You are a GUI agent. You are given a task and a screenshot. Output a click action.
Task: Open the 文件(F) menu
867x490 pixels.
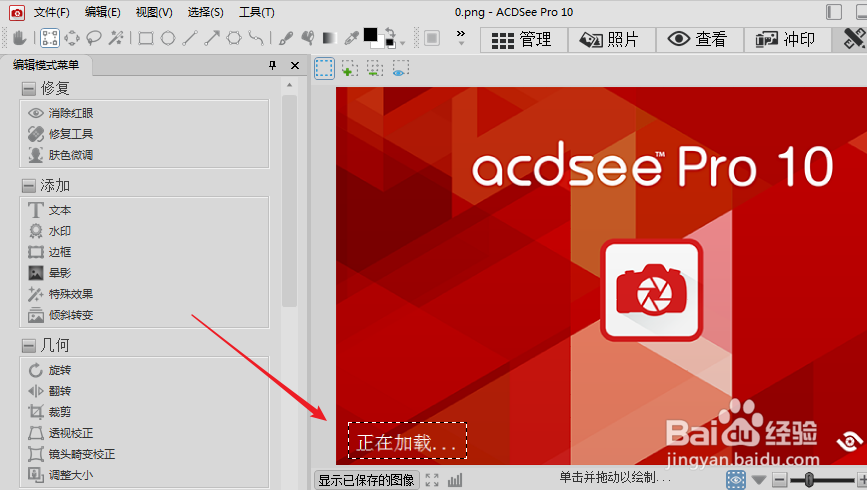click(51, 12)
